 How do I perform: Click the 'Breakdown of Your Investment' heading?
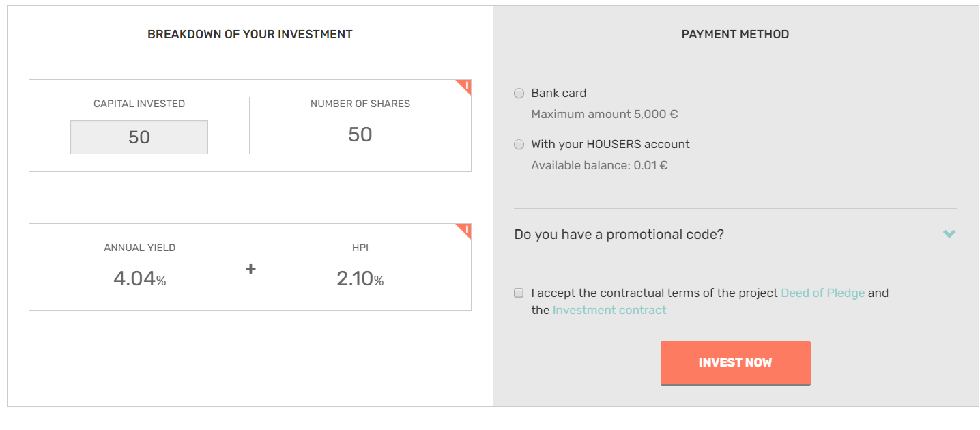tap(250, 34)
